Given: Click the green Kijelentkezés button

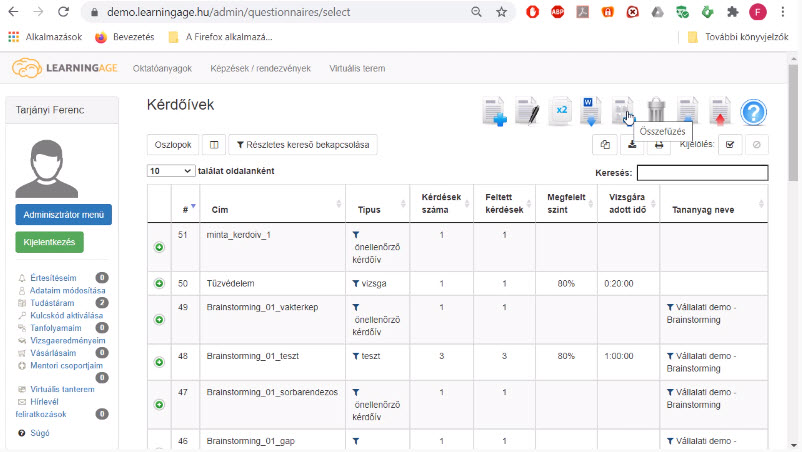Looking at the screenshot, I should (50, 242).
